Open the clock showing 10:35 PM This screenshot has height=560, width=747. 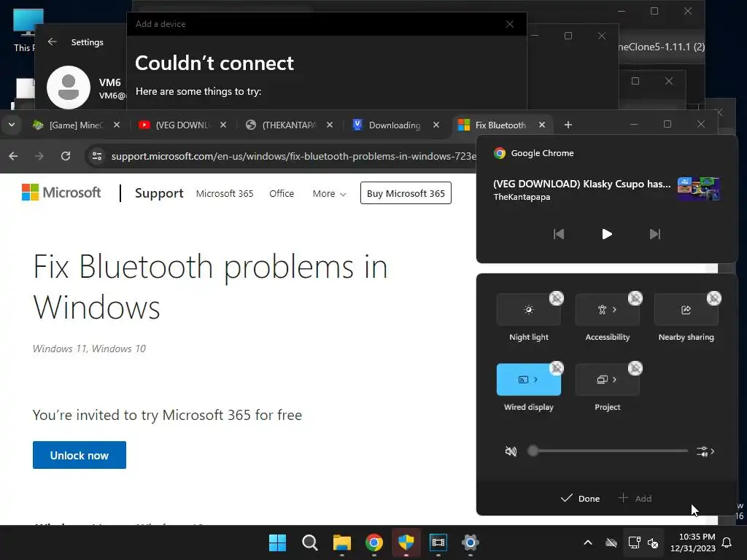coord(693,542)
